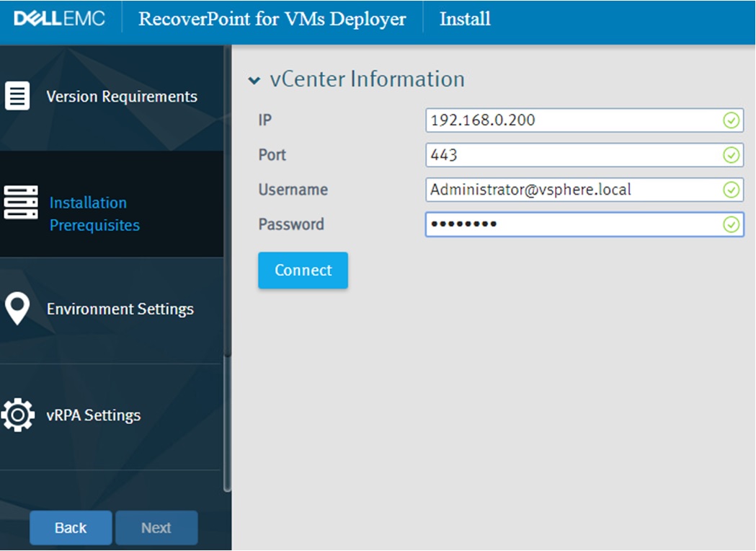The height and width of the screenshot is (551, 756).
Task: Click the Next button
Action: [156, 527]
